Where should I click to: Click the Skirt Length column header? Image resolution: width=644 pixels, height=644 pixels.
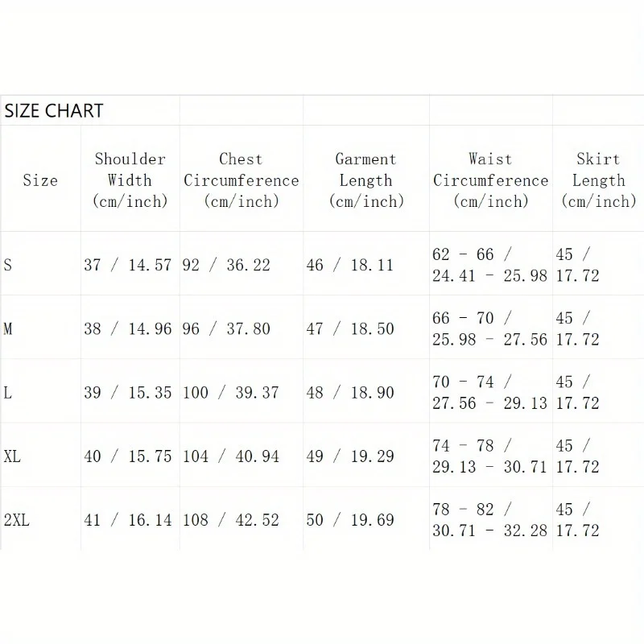click(598, 180)
